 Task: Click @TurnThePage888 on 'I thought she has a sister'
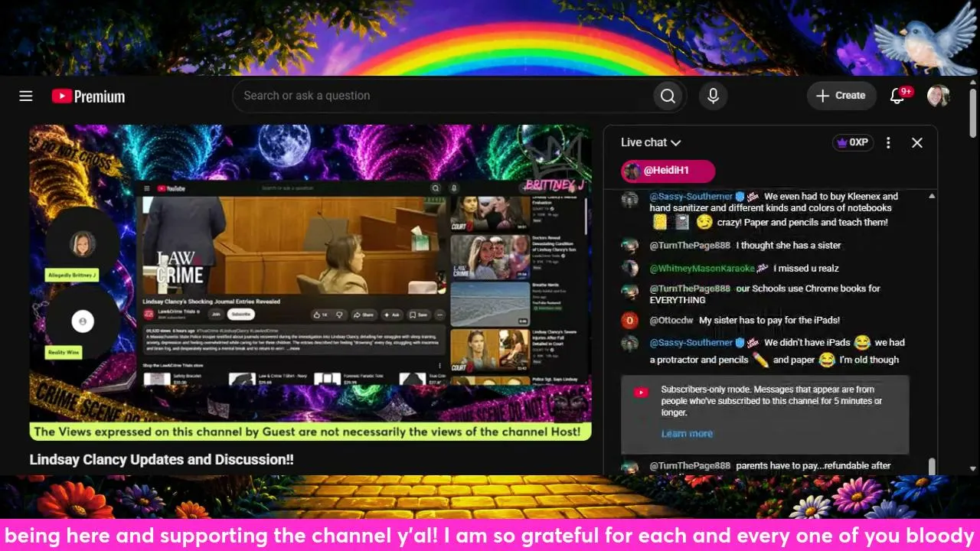(x=690, y=246)
